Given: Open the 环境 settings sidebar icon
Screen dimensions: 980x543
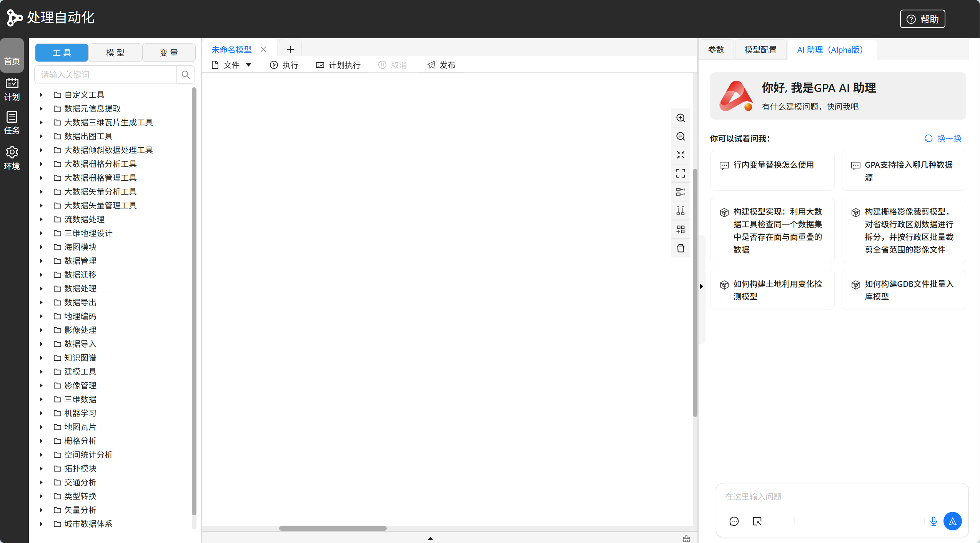Looking at the screenshot, I should point(12,158).
